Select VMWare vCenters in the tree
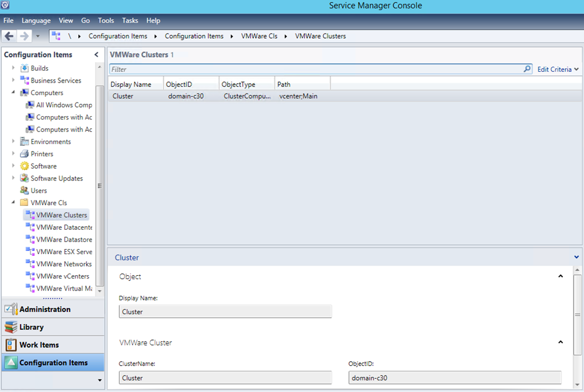584x392 pixels. tap(62, 276)
